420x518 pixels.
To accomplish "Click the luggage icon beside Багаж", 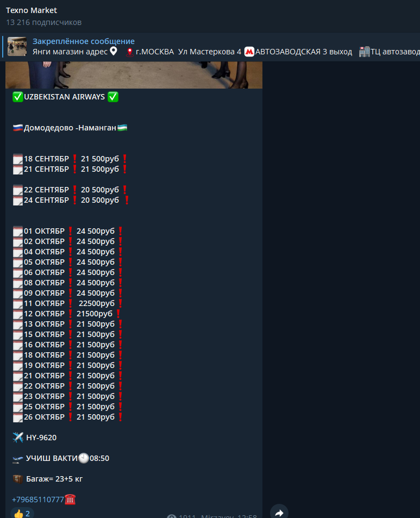I will (18, 479).
